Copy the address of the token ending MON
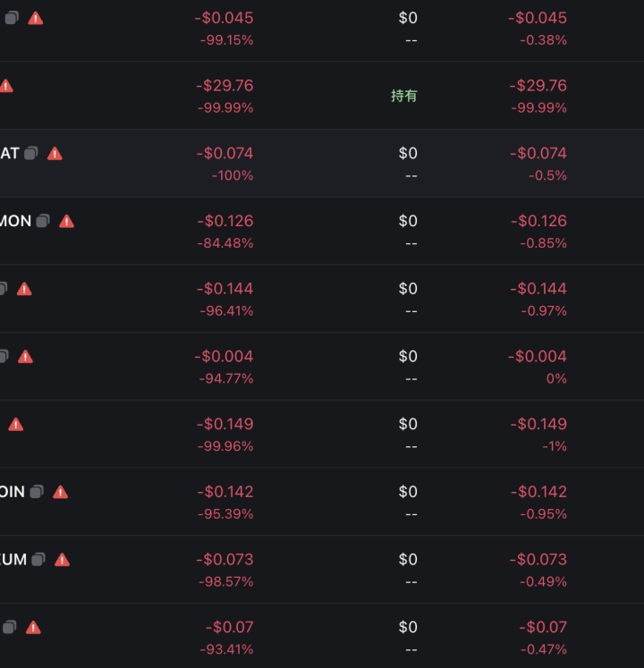This screenshot has width=644, height=668. click(43, 221)
